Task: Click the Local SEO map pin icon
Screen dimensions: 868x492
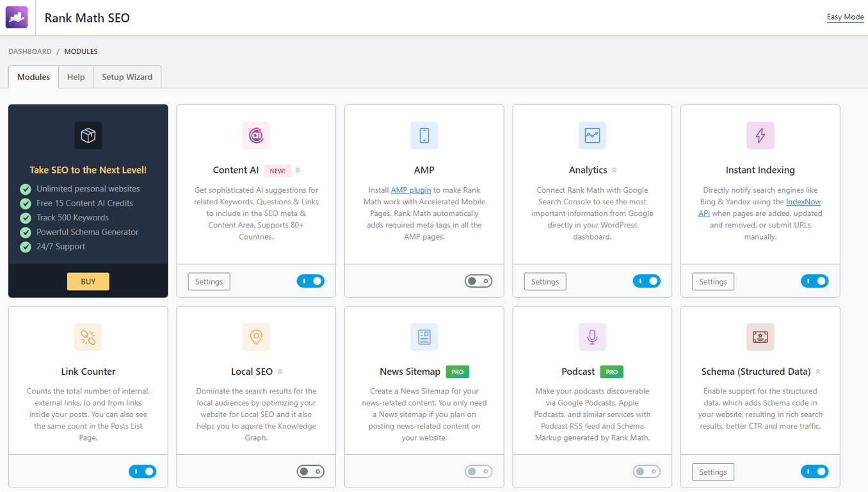Action: click(x=256, y=337)
